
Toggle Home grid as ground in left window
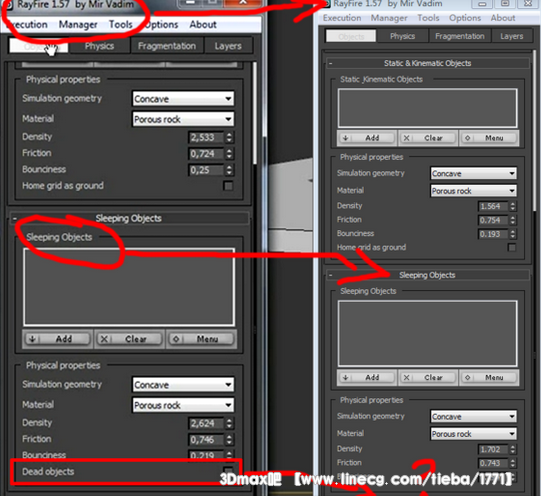(x=228, y=186)
